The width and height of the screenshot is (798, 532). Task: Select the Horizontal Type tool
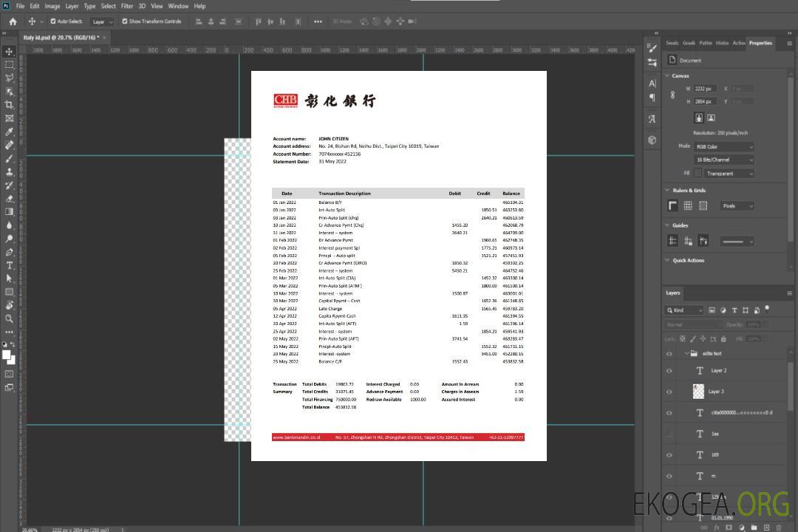pos(9,265)
